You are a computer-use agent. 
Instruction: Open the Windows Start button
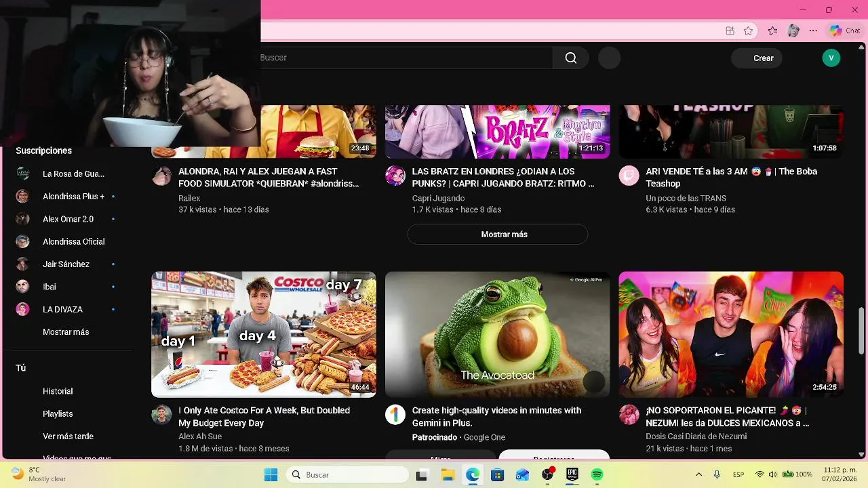(x=271, y=475)
